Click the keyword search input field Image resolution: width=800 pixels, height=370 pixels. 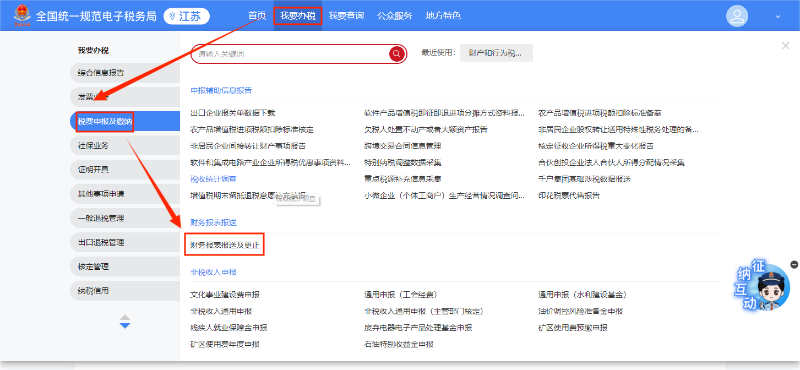tap(291, 54)
